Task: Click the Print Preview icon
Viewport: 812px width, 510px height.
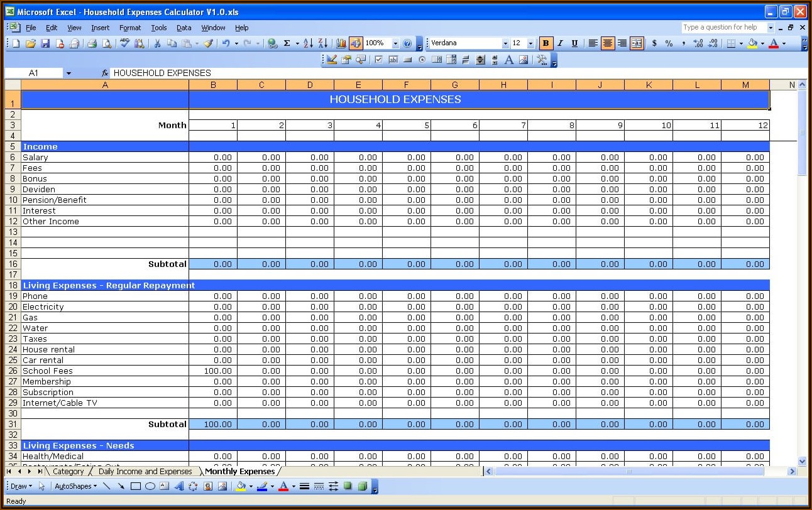Action: click(x=107, y=43)
